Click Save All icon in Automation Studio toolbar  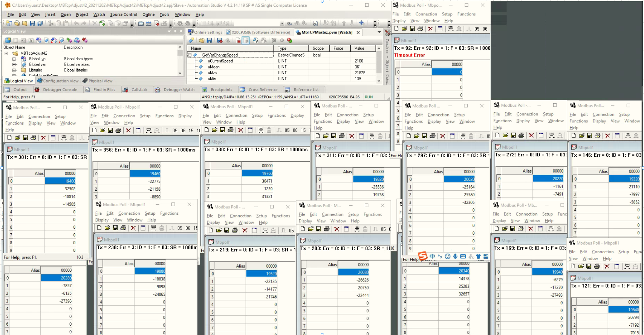[40, 23]
